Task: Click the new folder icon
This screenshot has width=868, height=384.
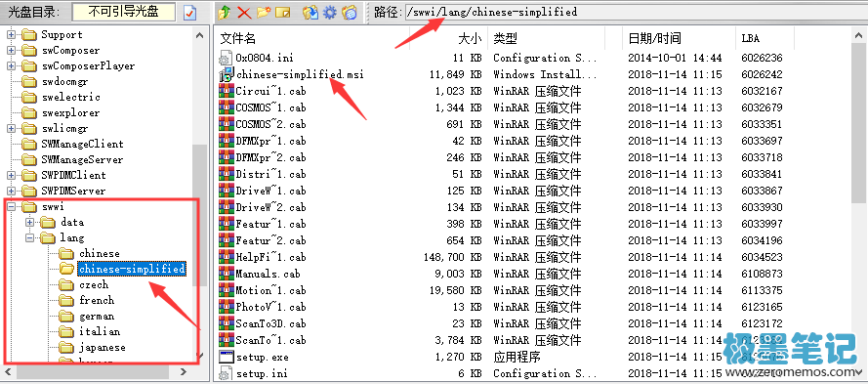Action: (264, 12)
